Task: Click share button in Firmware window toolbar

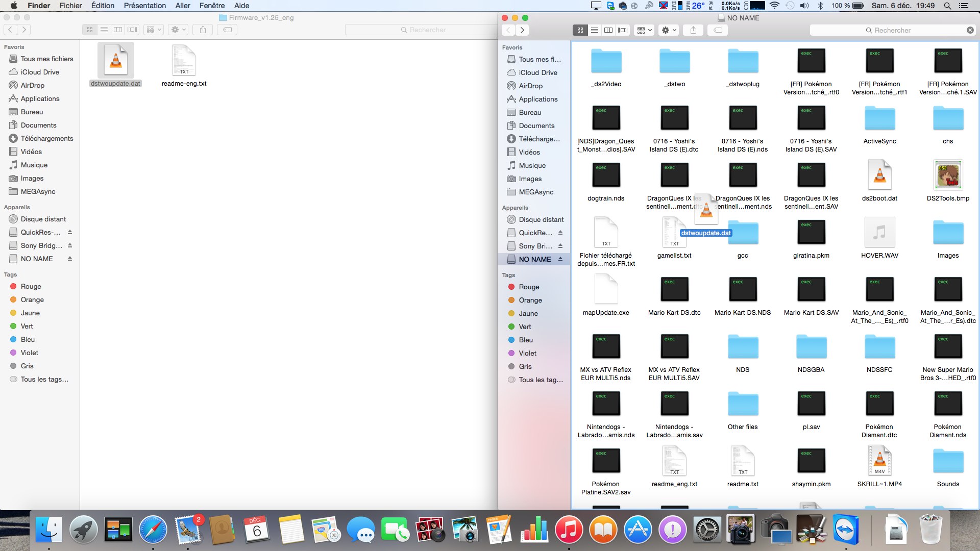Action: [x=203, y=30]
